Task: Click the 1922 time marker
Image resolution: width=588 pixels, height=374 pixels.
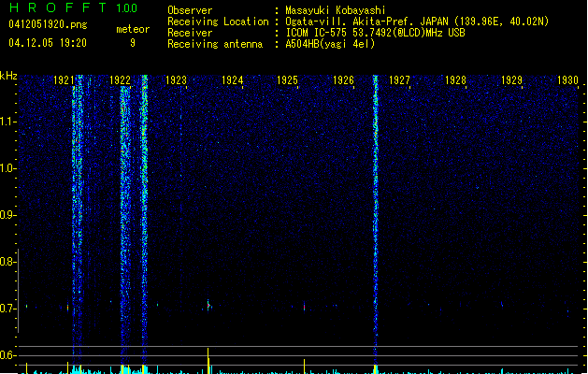Action: point(120,80)
